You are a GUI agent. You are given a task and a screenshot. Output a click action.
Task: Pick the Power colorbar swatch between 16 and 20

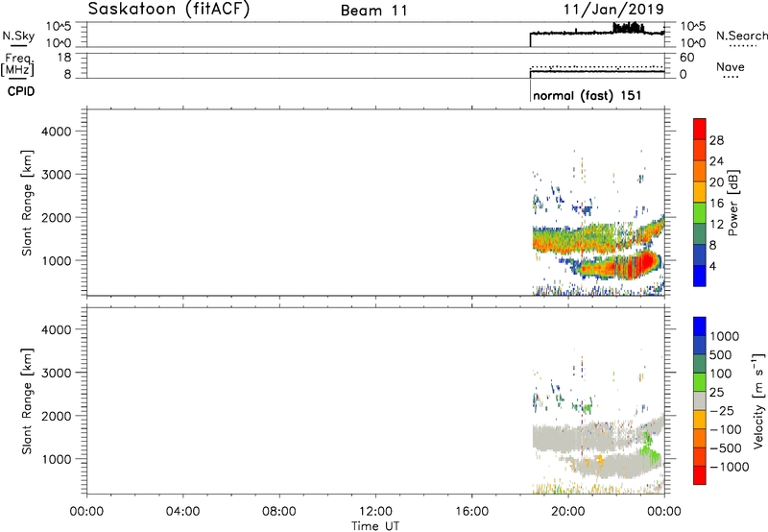pos(700,192)
